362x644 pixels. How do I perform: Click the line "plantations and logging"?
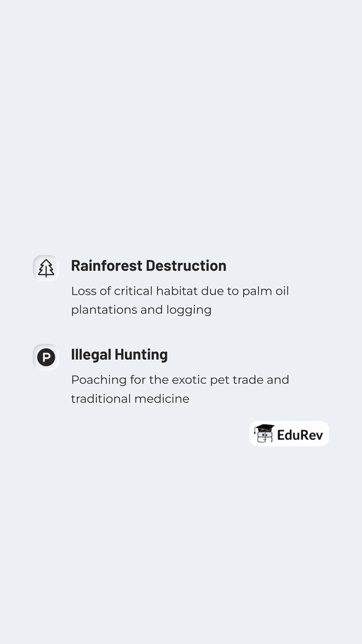point(141,310)
